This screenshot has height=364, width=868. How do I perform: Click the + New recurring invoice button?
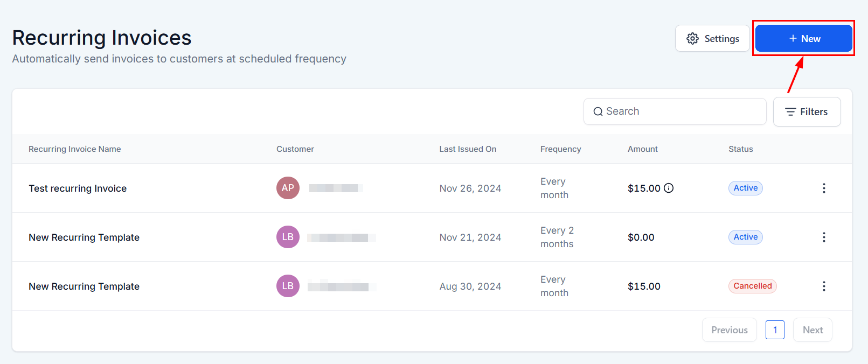pyautogui.click(x=803, y=39)
